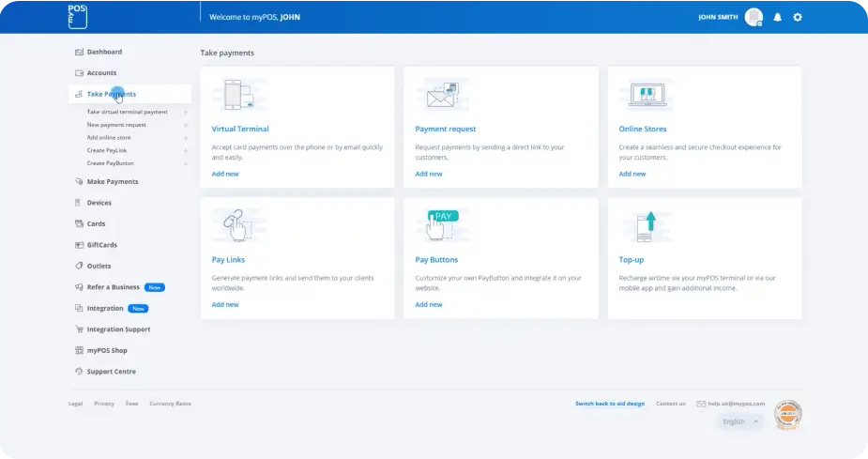Click Switch back to old design link
Image resolution: width=868 pixels, height=459 pixels.
[x=610, y=404]
